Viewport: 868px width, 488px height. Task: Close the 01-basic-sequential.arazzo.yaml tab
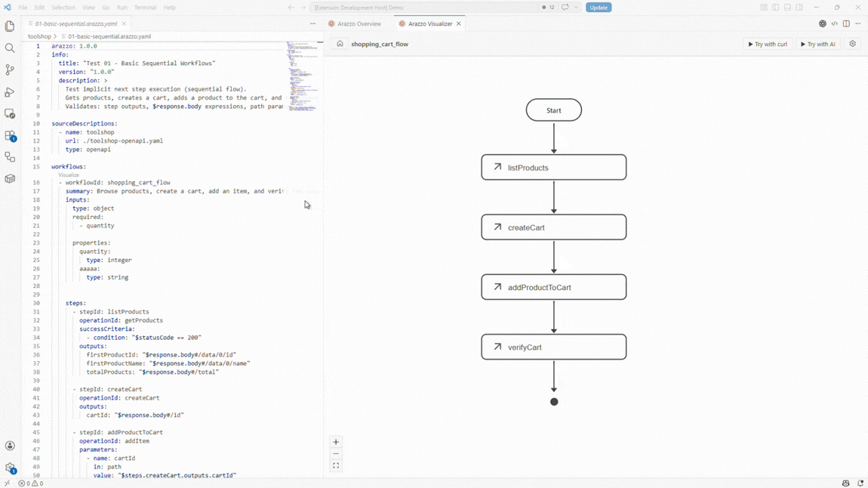pyautogui.click(x=124, y=24)
